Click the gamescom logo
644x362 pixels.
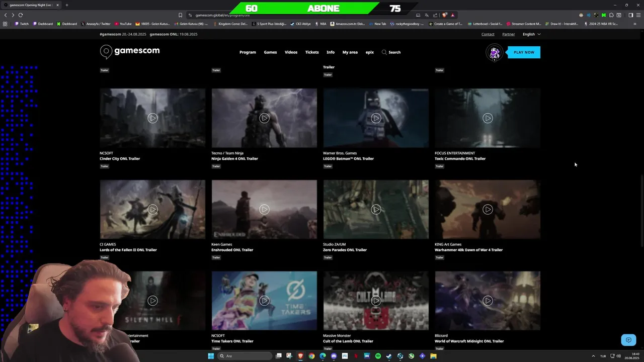click(x=130, y=51)
